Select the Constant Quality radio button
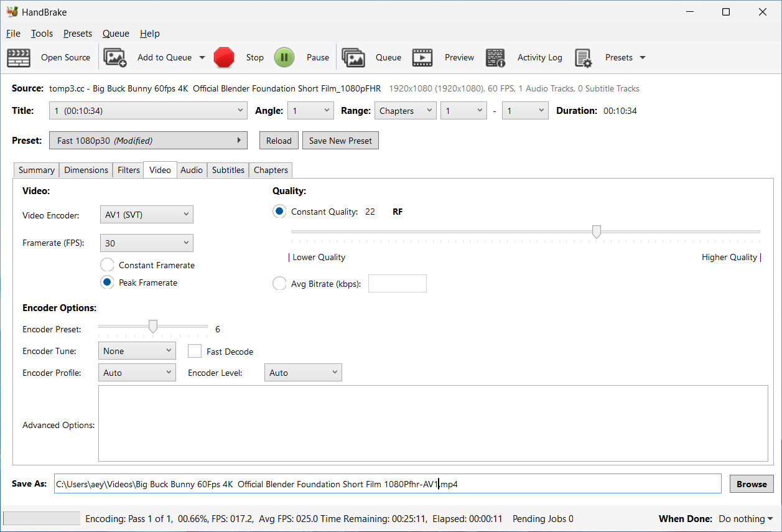 click(x=279, y=212)
